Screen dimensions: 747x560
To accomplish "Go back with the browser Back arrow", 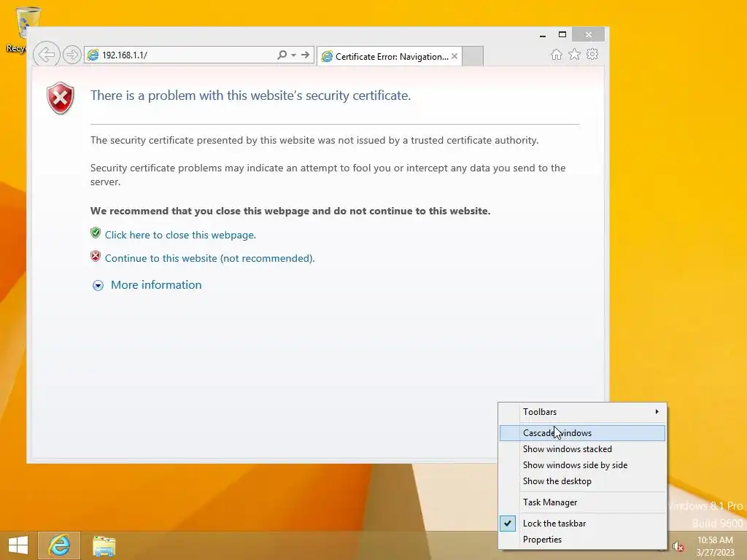I will [46, 55].
